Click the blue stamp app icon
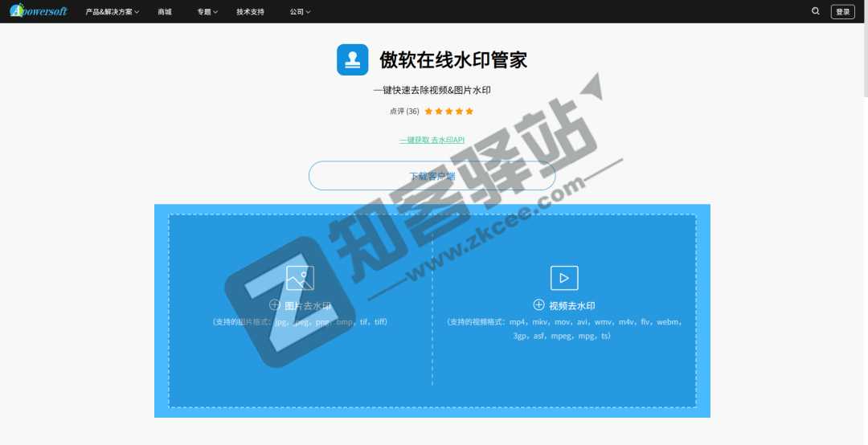The height and width of the screenshot is (445, 868). (353, 59)
